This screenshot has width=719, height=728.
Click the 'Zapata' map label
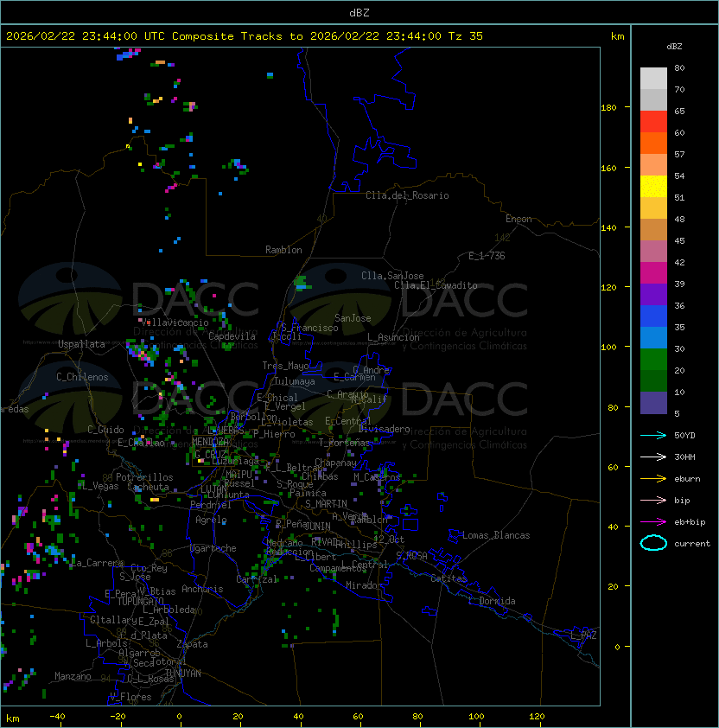(192, 644)
